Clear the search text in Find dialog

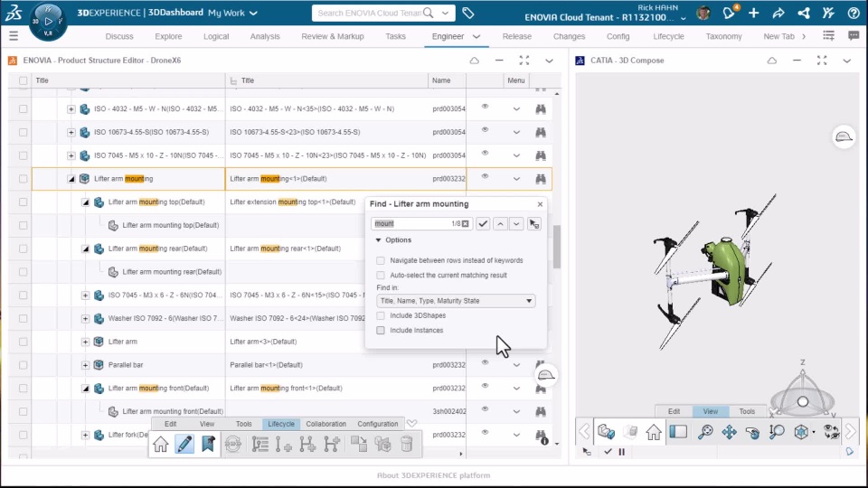pos(466,223)
